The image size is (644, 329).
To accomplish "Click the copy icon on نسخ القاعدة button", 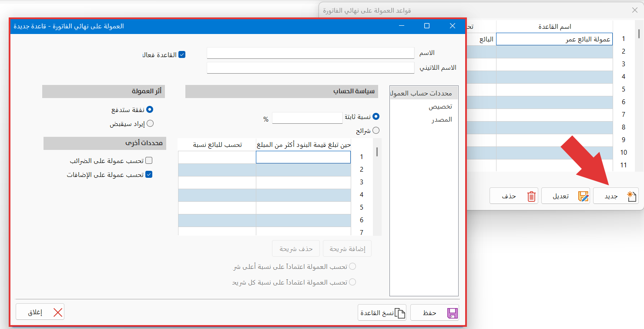I will 399,313.
